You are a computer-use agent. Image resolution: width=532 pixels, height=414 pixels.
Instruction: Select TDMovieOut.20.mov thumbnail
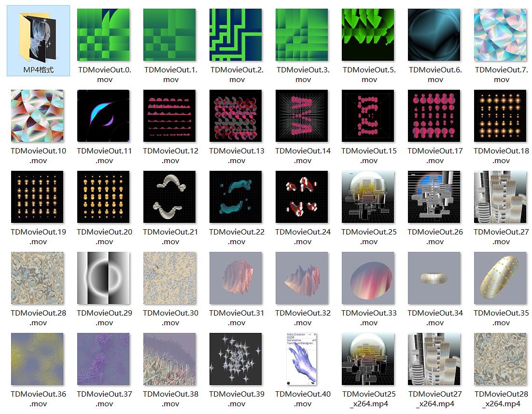[103, 197]
